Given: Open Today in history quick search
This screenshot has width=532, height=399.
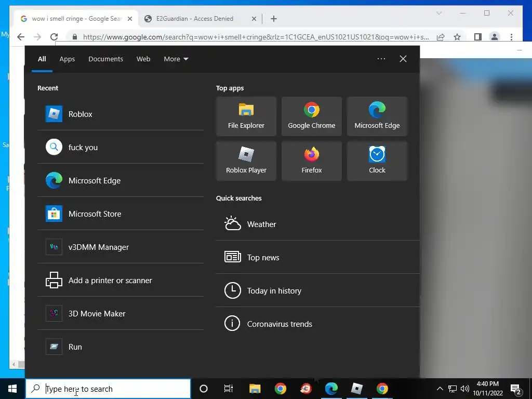Looking at the screenshot, I should tap(317, 290).
